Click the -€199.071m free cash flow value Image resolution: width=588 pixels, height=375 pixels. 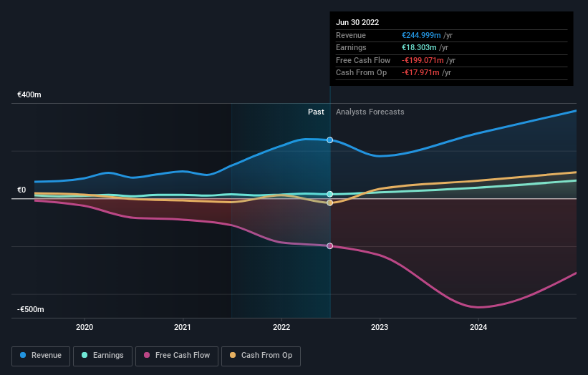click(423, 60)
